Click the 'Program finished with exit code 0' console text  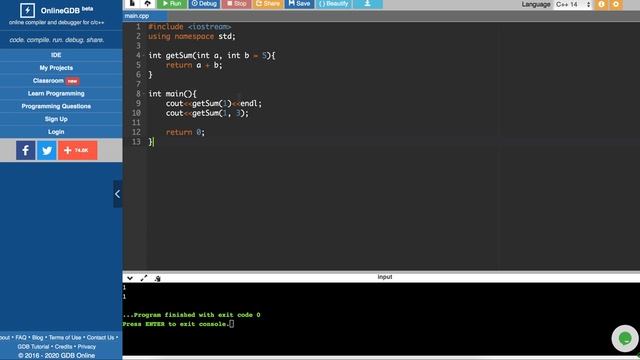click(x=191, y=315)
